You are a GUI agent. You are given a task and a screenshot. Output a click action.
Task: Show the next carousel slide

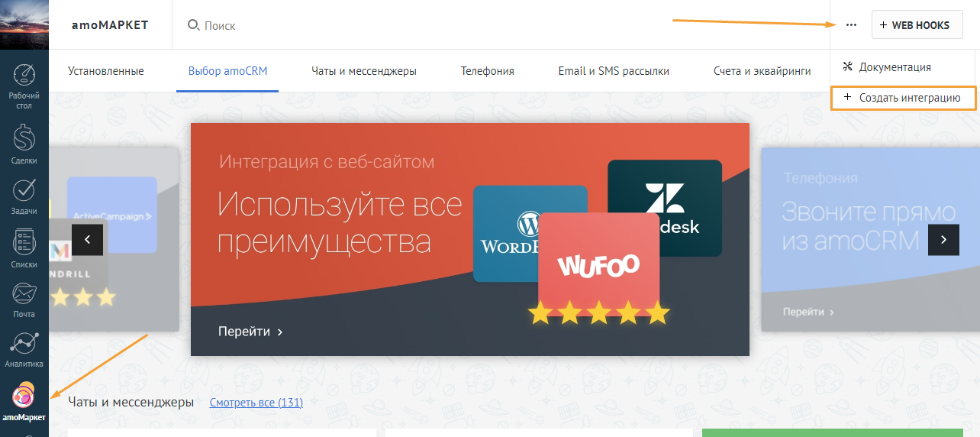click(x=943, y=240)
